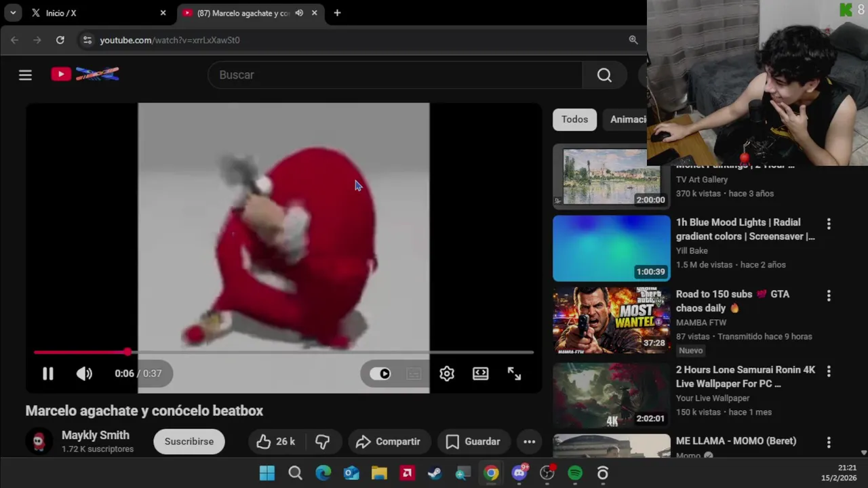Select the Todos filter chip
The width and height of the screenshot is (868, 488).
pos(574,119)
